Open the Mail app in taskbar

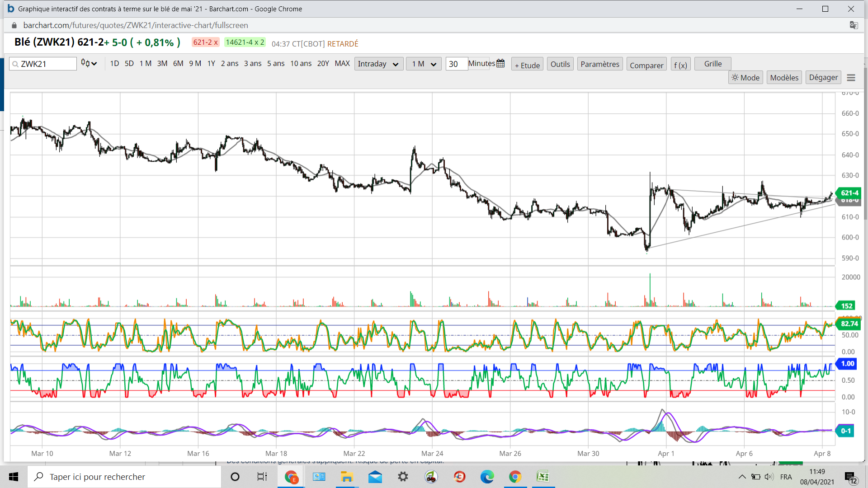click(x=375, y=477)
